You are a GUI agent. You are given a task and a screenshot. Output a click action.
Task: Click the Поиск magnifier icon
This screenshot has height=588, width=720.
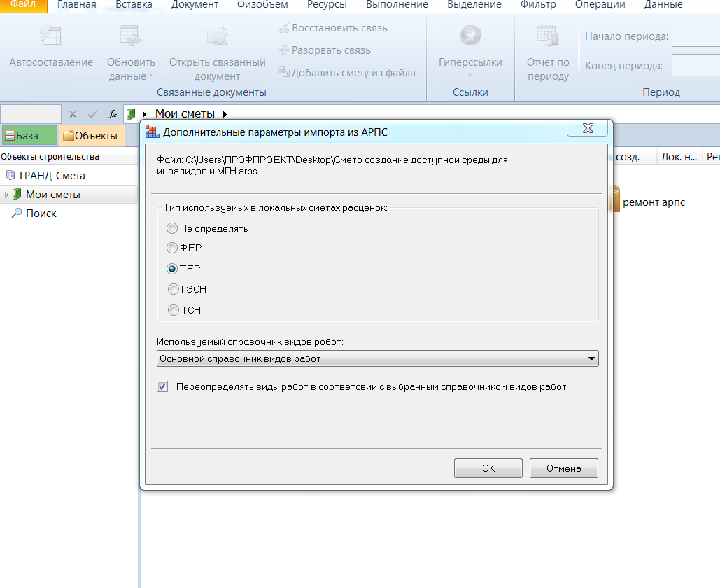click(17, 213)
